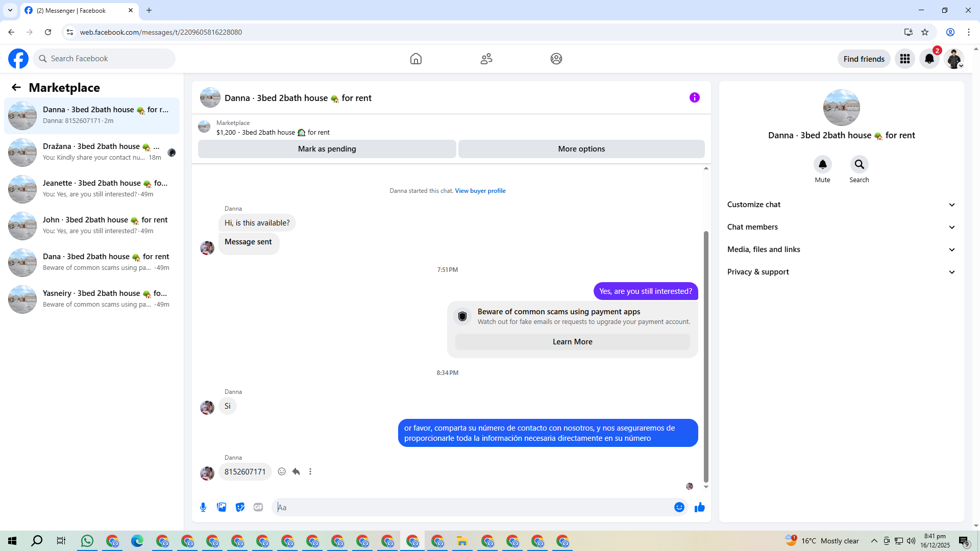Screen dimensions: 980x551
Task: Open volume control in system tray
Action: pyautogui.click(x=911, y=541)
